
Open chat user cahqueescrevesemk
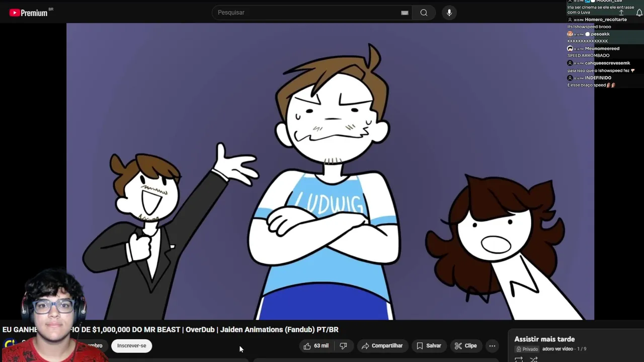point(607,63)
